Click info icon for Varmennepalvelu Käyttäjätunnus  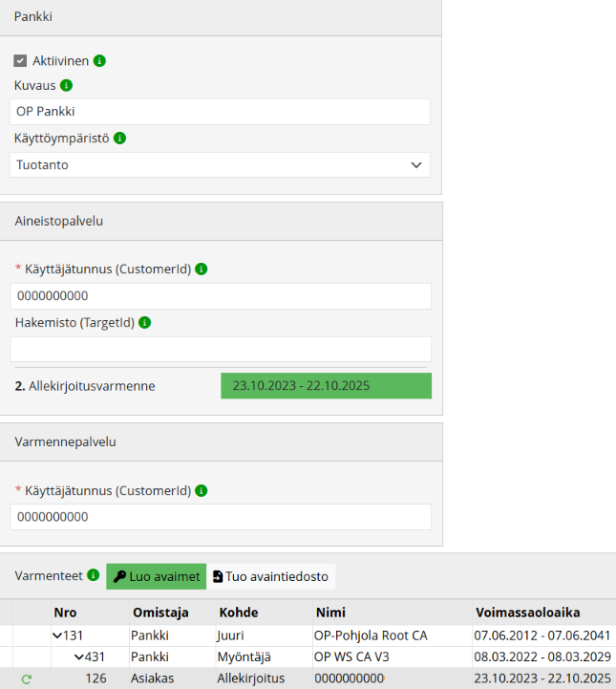tap(202, 490)
